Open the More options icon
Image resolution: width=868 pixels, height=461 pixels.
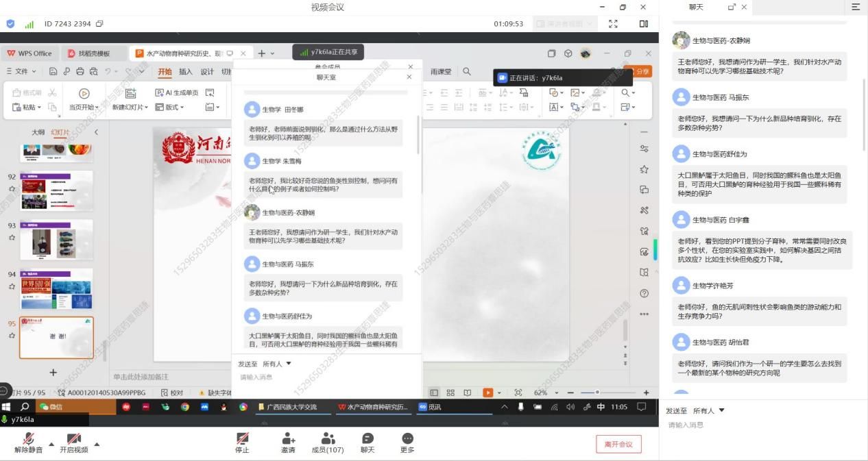407,443
